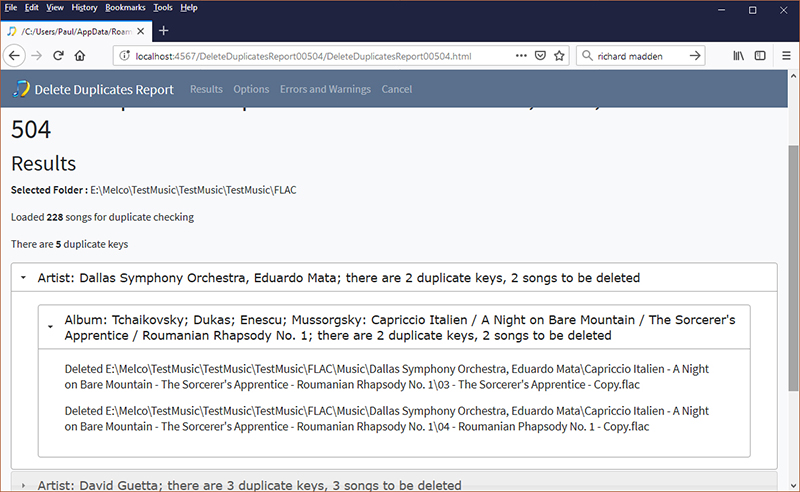The width and height of the screenshot is (800, 492).
Task: Toggle the sidebar panel
Action: [x=760, y=56]
